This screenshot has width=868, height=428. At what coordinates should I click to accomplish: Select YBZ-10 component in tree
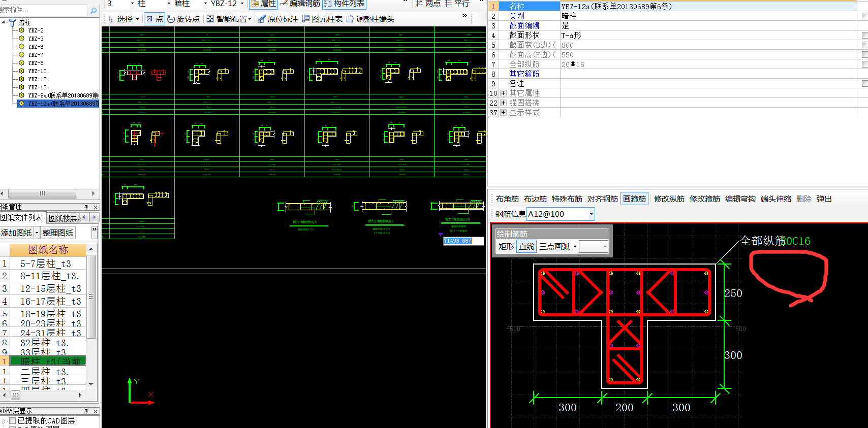coord(37,71)
